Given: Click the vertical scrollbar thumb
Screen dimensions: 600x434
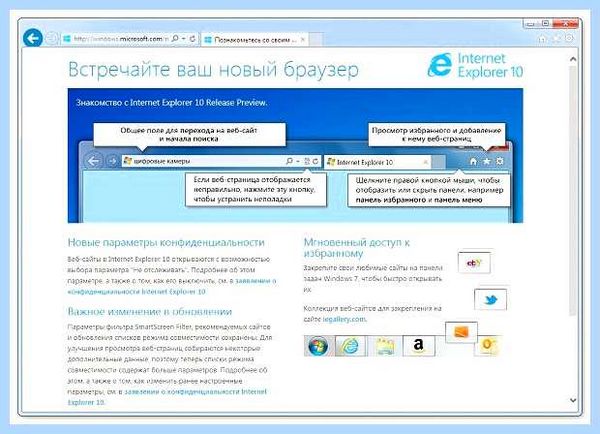Looking at the screenshot, I should point(573,191).
